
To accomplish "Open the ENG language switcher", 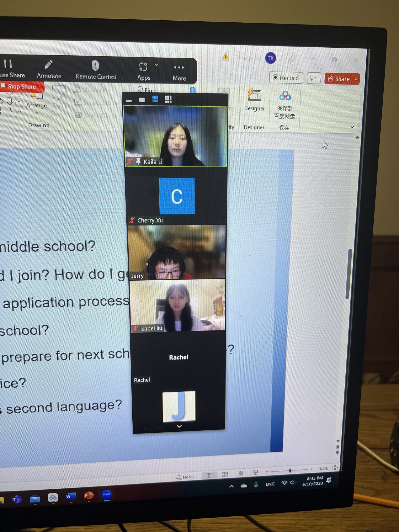I will click(270, 484).
